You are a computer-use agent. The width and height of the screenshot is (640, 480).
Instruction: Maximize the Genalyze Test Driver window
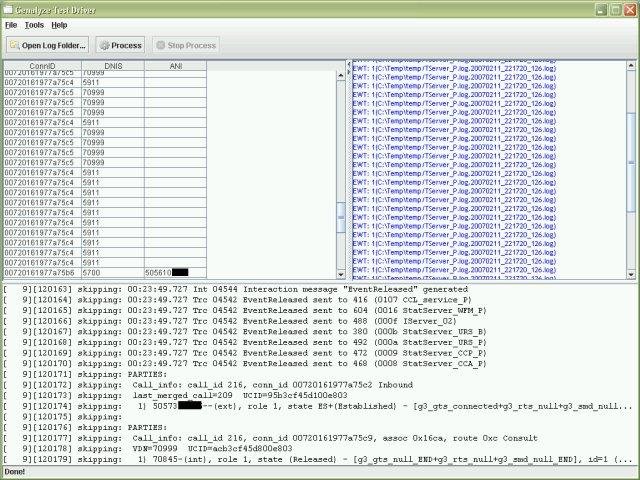point(616,9)
